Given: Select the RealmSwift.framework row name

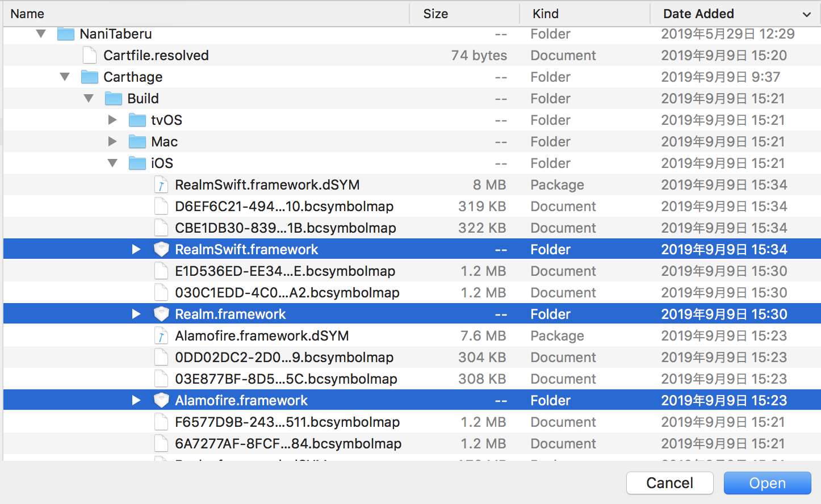Looking at the screenshot, I should pyautogui.click(x=246, y=249).
